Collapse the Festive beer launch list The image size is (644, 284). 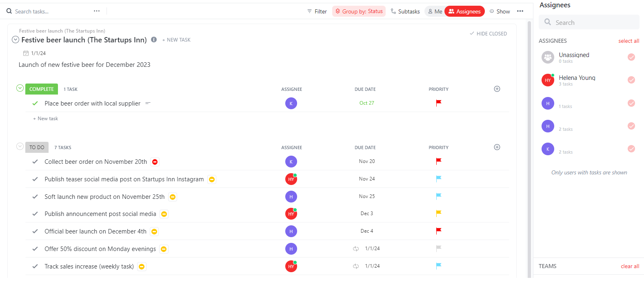(x=16, y=40)
